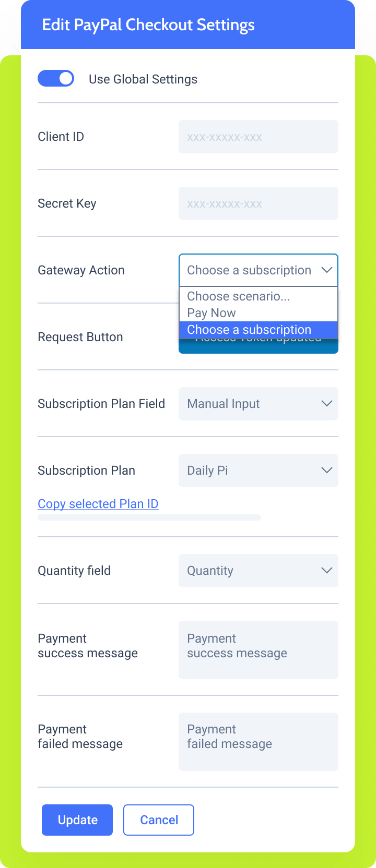376x868 pixels.
Task: Click the Payment failed message field
Action: pos(258,741)
